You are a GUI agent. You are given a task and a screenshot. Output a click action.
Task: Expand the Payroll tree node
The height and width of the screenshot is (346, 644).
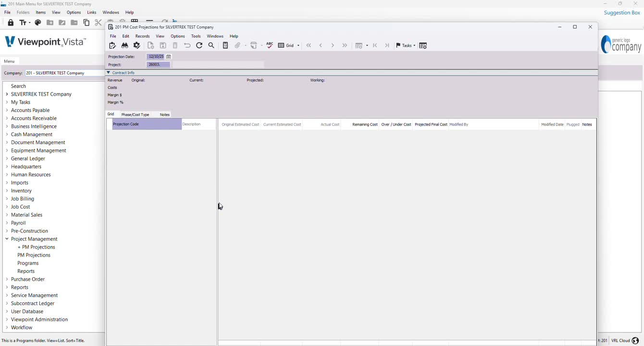point(7,223)
